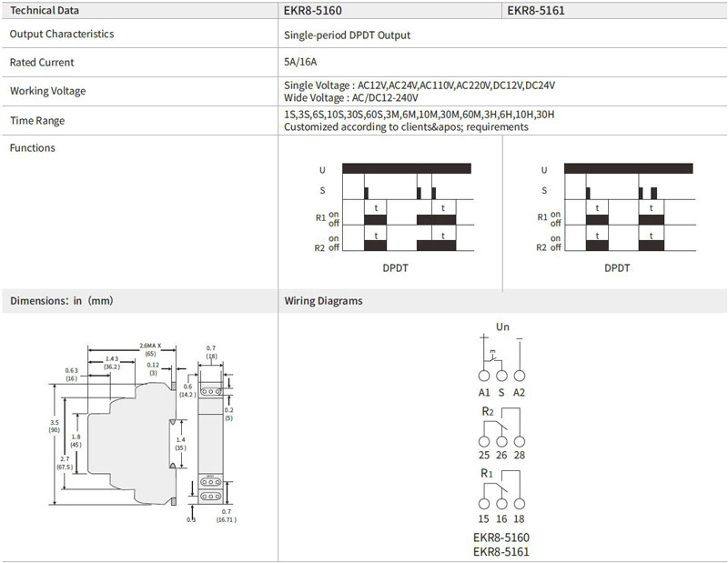The width and height of the screenshot is (728, 563).
Task: Click the 0.2 (5) dimension label
Action: pos(229,414)
